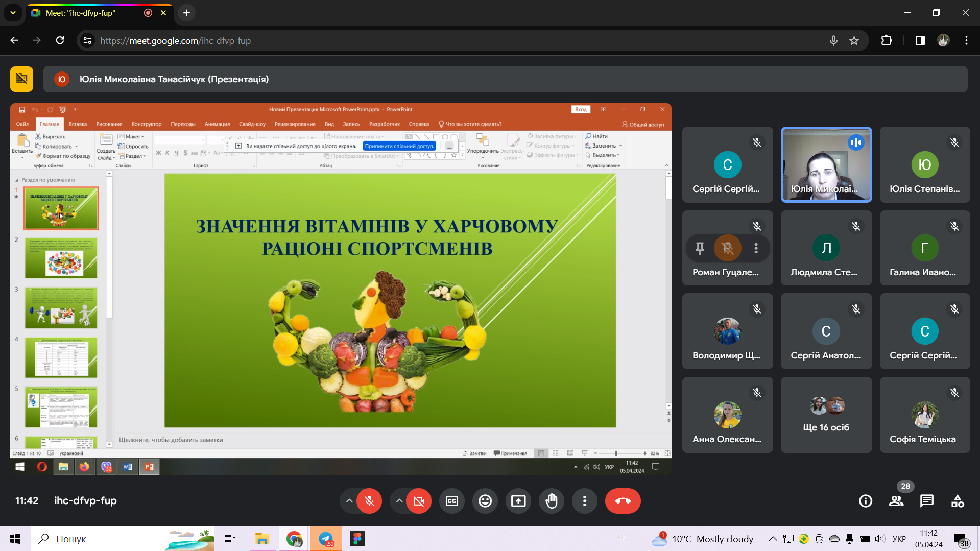Click present now screen share button
The height and width of the screenshot is (551, 980).
[x=518, y=501]
